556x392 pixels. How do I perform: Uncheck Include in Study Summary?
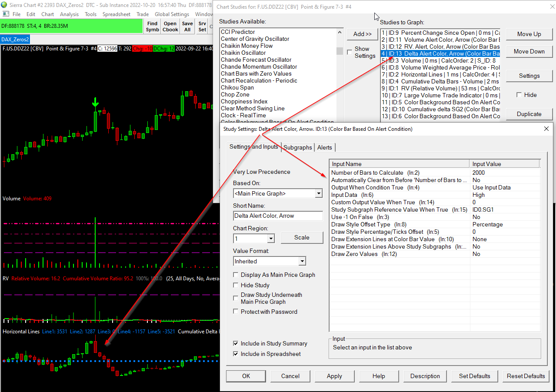[x=236, y=343]
